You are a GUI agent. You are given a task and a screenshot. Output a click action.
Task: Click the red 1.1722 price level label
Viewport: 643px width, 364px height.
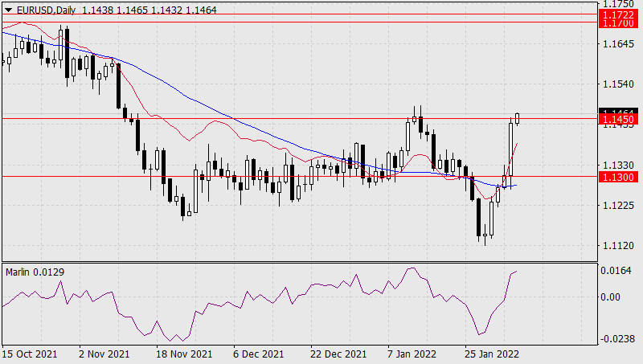[x=618, y=14]
